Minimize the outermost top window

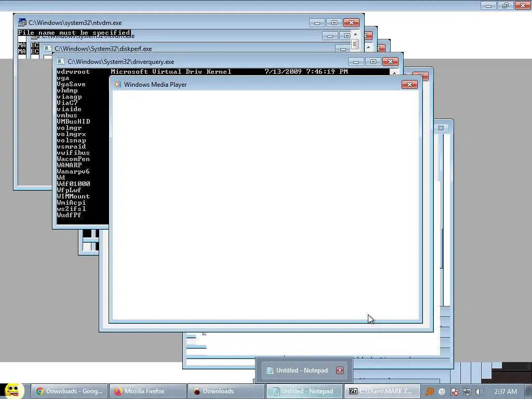(488, 5)
